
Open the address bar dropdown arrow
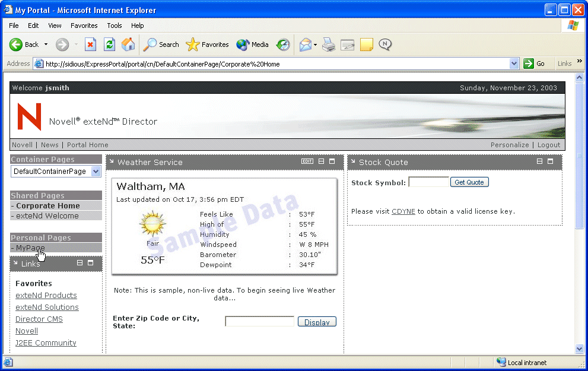pyautogui.click(x=514, y=64)
